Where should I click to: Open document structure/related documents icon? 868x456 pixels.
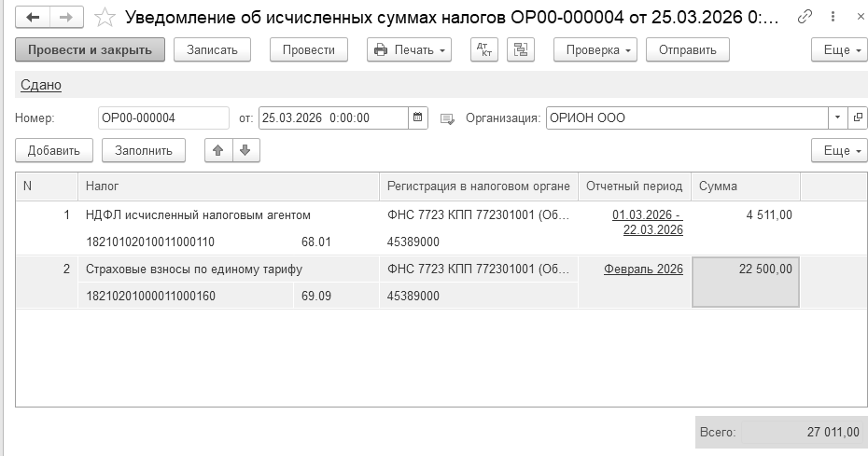[x=521, y=50]
